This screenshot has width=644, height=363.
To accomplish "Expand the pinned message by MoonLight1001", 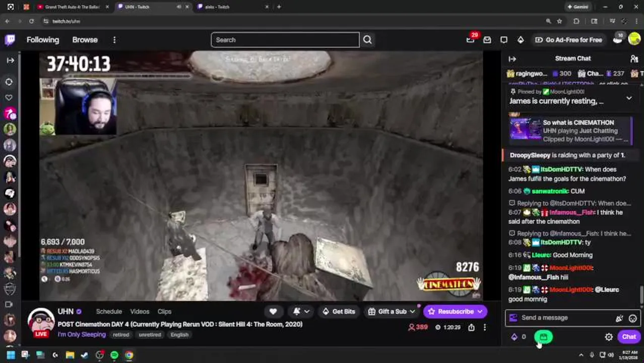I will (629, 98).
